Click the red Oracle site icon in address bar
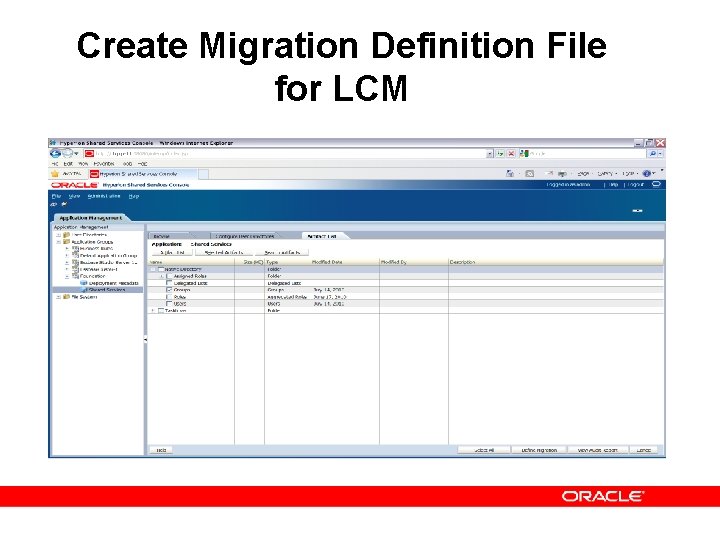Image resolution: width=720 pixels, height=540 pixels. point(89,154)
